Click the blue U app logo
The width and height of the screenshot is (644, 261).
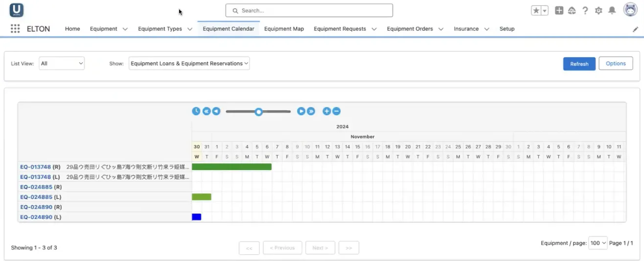17,10
